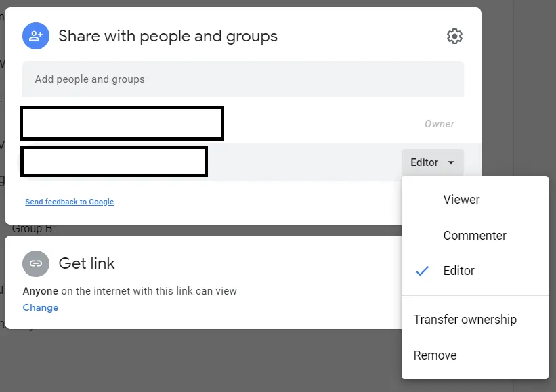
Task: Expand the Editor role dropdown arrow
Action: (452, 162)
